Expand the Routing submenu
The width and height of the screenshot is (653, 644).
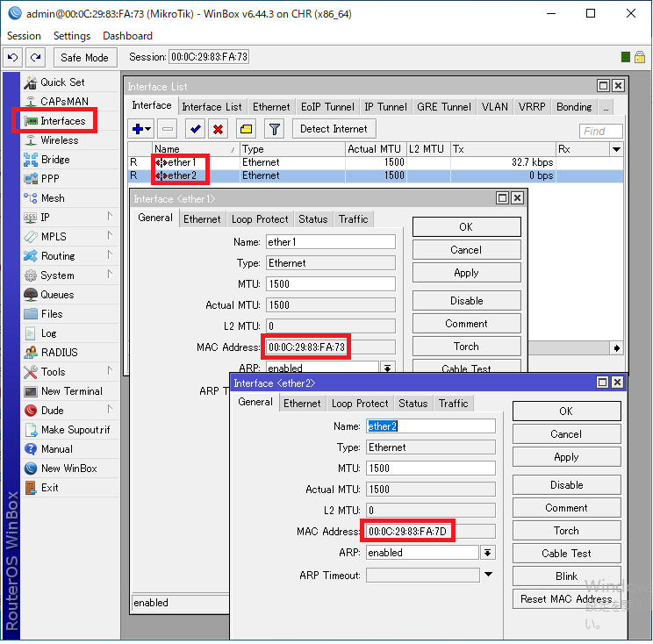110,255
